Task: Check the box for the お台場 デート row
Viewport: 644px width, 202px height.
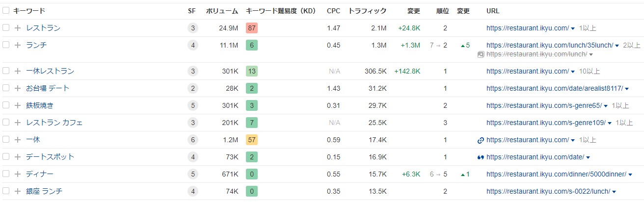Action: click(x=6, y=88)
